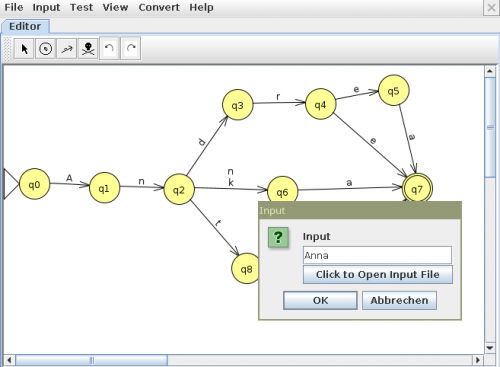This screenshot has width=500, height=367.
Task: Click state q2 in the automaton
Action: click(x=179, y=190)
